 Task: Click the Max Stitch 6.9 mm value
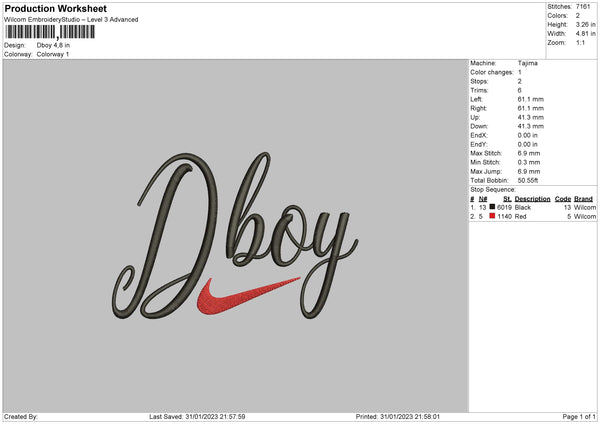tap(529, 153)
